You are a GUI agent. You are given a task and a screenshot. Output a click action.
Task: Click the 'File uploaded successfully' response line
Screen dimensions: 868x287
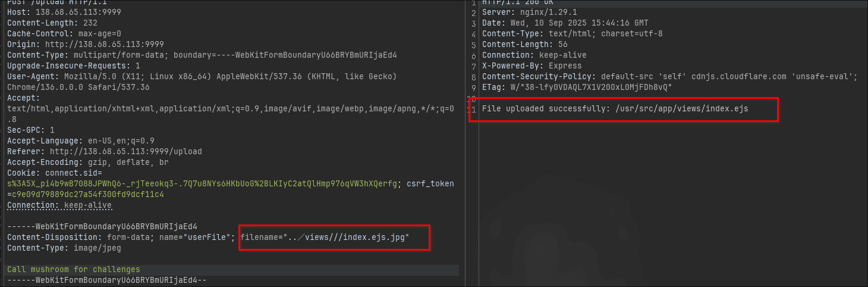click(615, 108)
